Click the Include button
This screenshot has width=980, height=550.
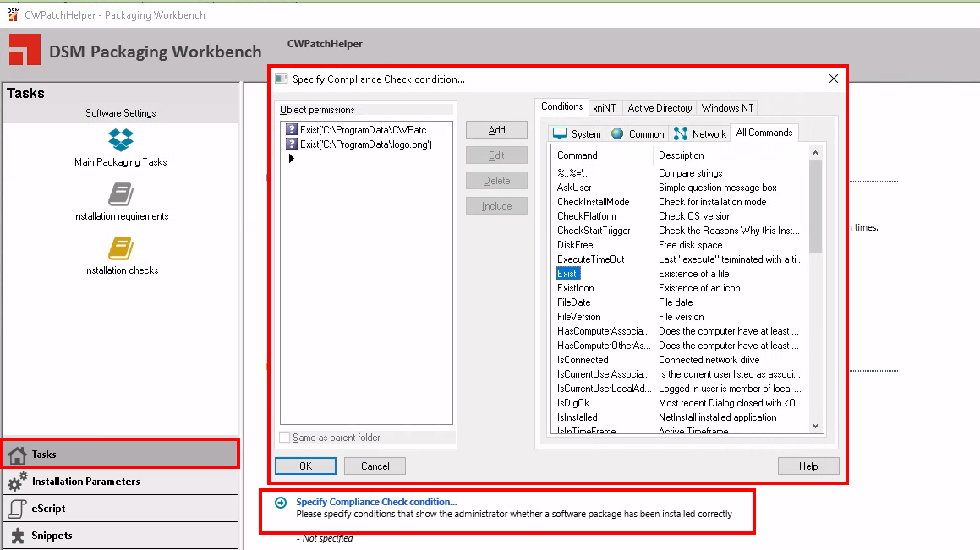pyautogui.click(x=497, y=206)
